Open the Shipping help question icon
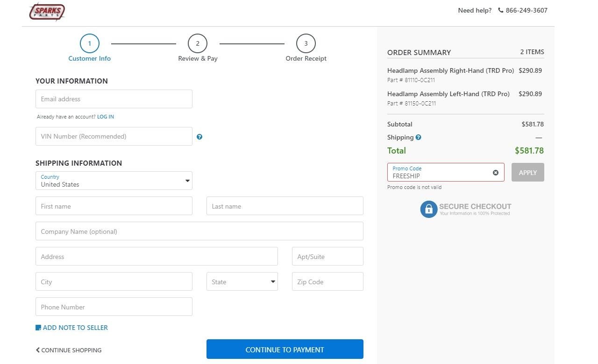The height and width of the screenshot is (364, 598). pos(419,137)
